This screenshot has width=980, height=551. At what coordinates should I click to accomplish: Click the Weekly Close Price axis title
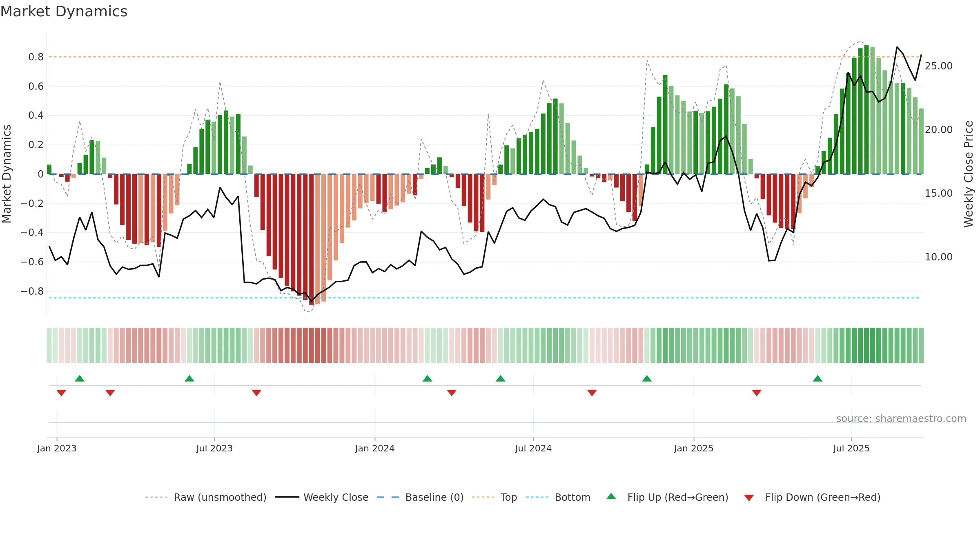(969, 174)
